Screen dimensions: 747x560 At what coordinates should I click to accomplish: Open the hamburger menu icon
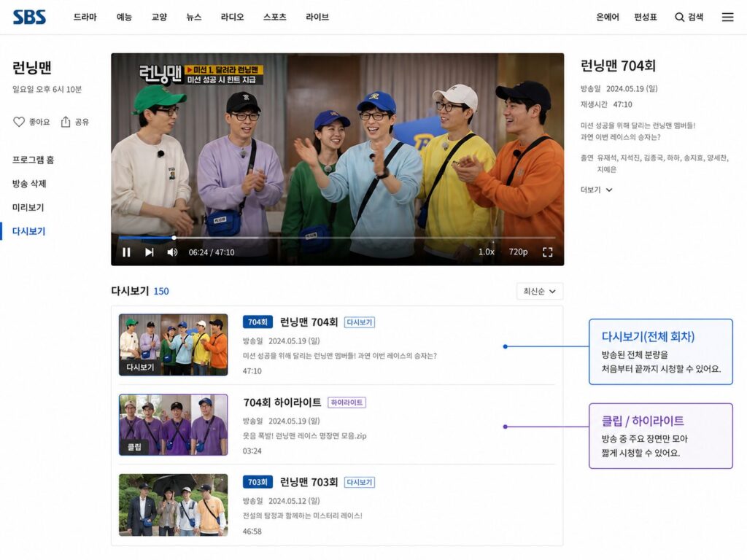point(727,17)
